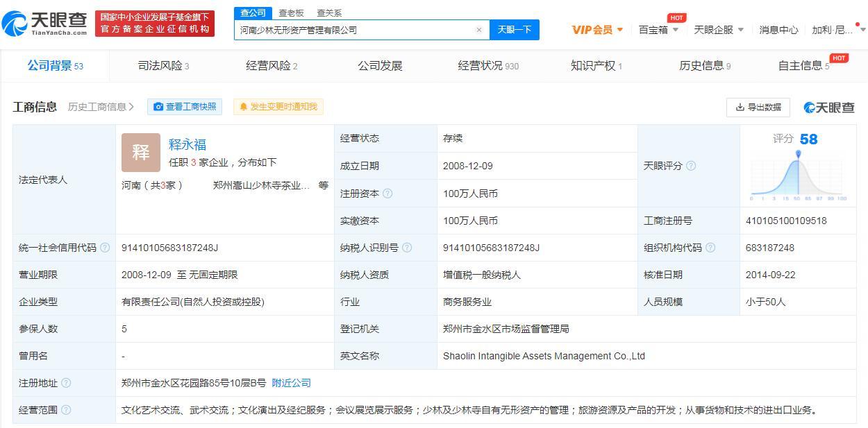This screenshot has height=428, width=868.
Task: Expand the 天眼企服 dropdown menu
Action: pos(719,30)
